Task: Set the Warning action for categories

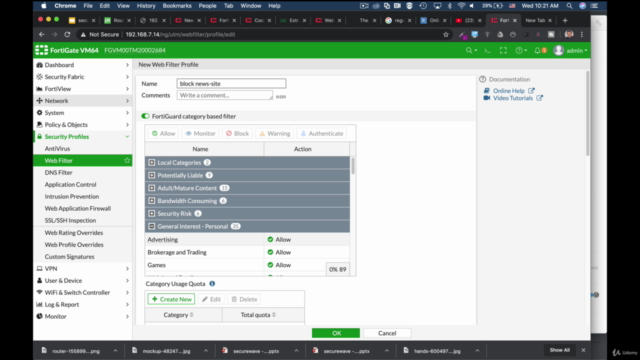Action: (x=275, y=133)
